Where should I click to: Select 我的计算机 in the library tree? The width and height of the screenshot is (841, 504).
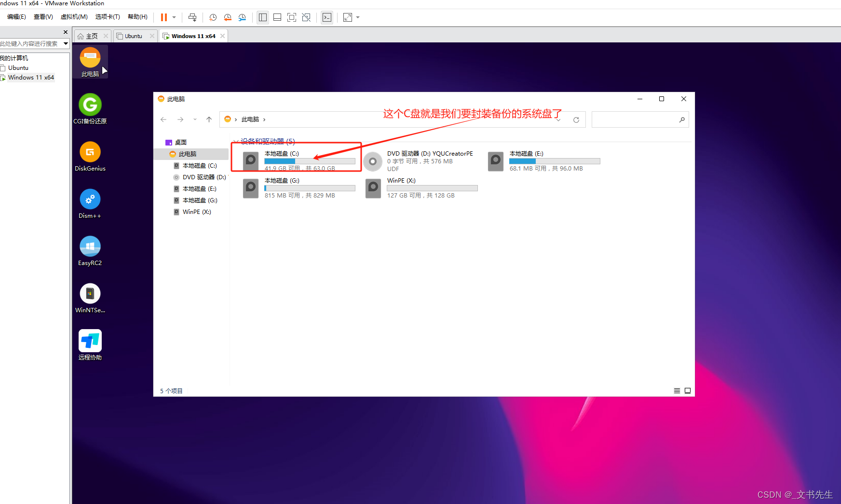(x=14, y=58)
